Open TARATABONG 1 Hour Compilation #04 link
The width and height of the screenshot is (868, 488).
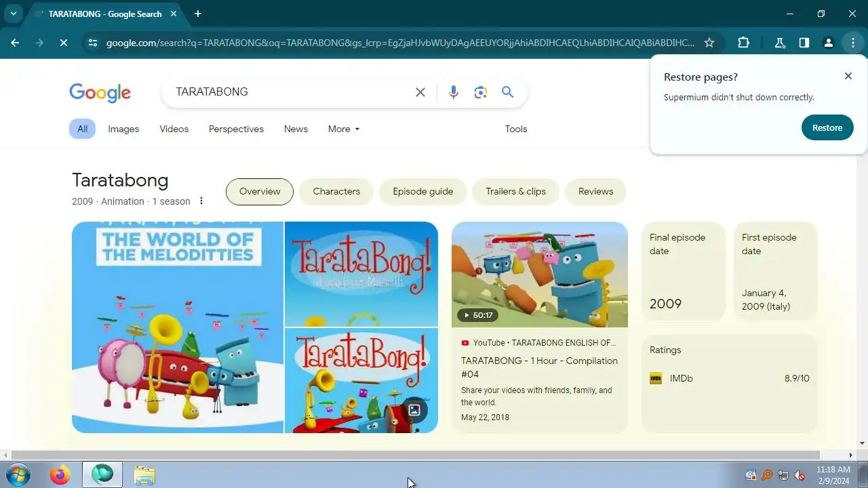tap(539, 367)
